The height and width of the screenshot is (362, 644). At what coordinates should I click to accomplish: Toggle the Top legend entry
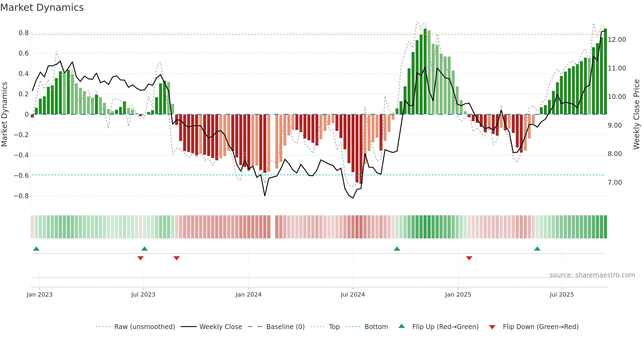(x=325, y=327)
